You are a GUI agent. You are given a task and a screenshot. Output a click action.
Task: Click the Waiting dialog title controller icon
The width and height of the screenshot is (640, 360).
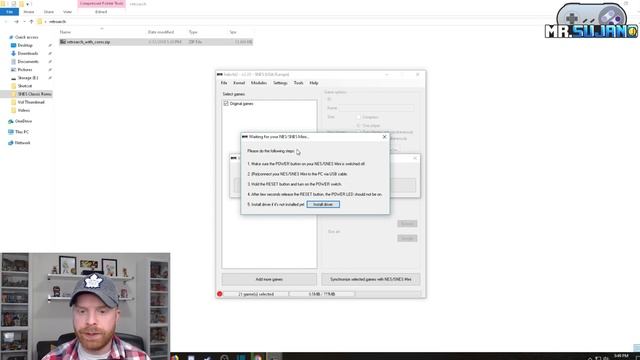245,137
